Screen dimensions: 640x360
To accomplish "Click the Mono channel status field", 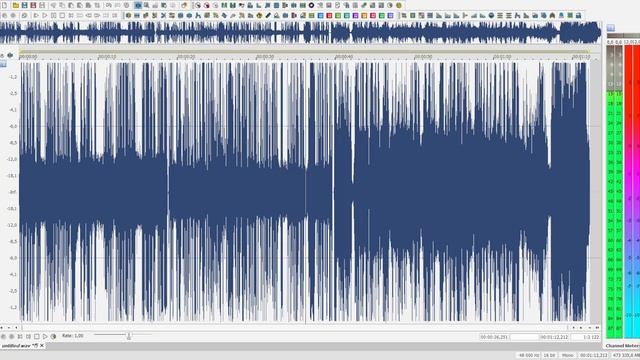I will tap(567, 356).
